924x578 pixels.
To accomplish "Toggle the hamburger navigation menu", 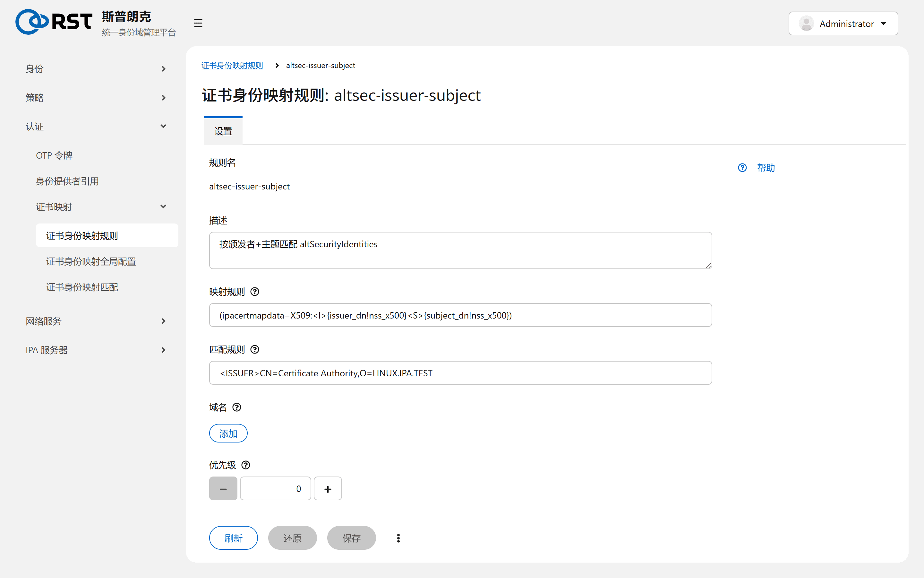I will (198, 23).
